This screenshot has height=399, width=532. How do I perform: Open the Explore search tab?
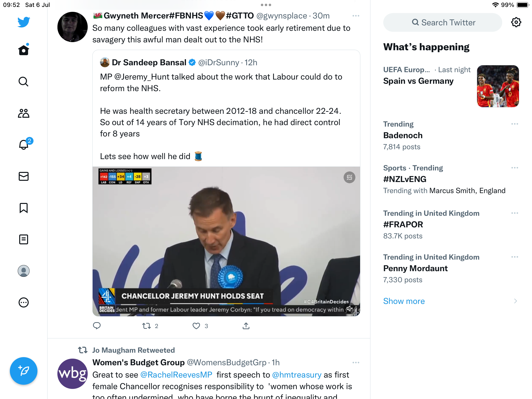pyautogui.click(x=24, y=82)
